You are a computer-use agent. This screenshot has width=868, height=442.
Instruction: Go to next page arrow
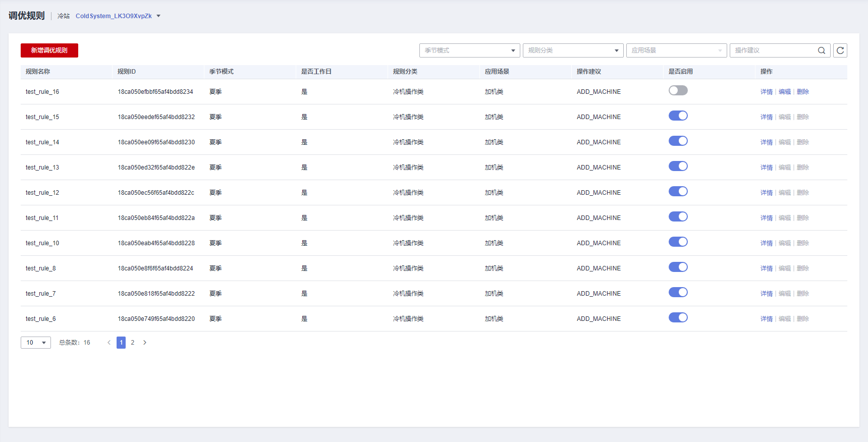click(x=145, y=343)
